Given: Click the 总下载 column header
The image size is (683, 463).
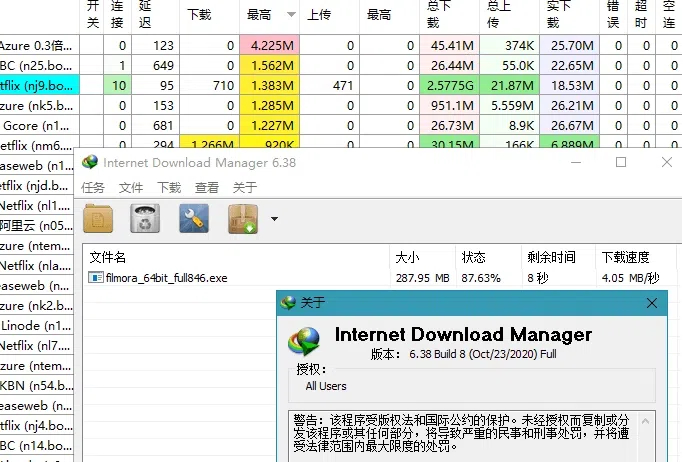Looking at the screenshot, I should [x=450, y=15].
